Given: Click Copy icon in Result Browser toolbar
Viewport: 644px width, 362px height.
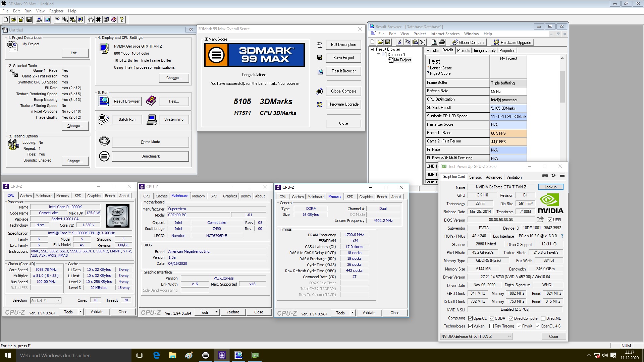Looking at the screenshot, I should click(x=407, y=42).
